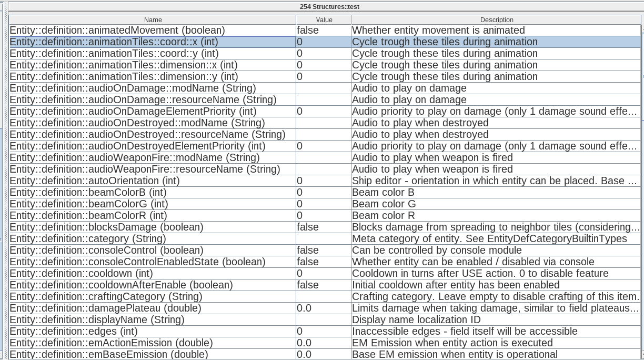Select the displayName (String) row name
The height and width of the screenshot is (360, 644).
(153, 320)
